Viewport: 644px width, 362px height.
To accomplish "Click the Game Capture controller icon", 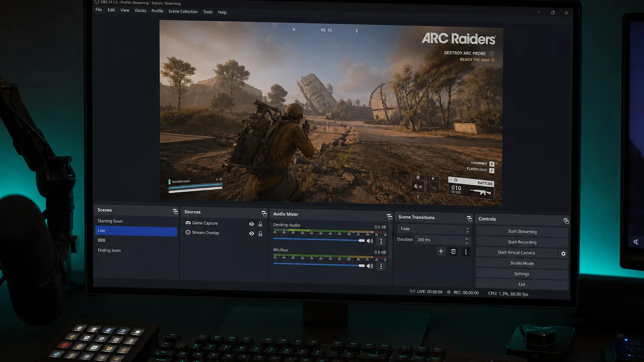I will coord(188,223).
